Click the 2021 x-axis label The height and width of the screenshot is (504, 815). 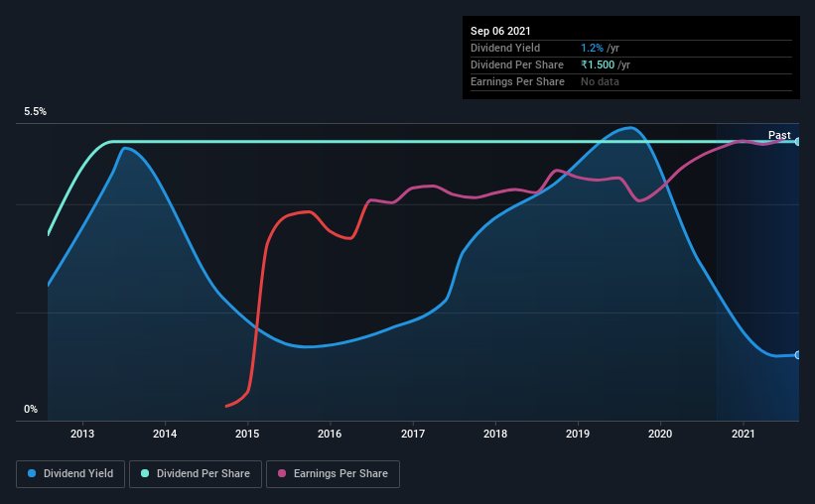pos(744,434)
